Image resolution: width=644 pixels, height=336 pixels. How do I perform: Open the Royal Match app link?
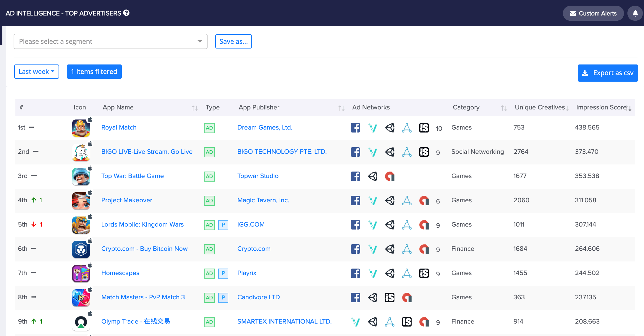tap(119, 127)
